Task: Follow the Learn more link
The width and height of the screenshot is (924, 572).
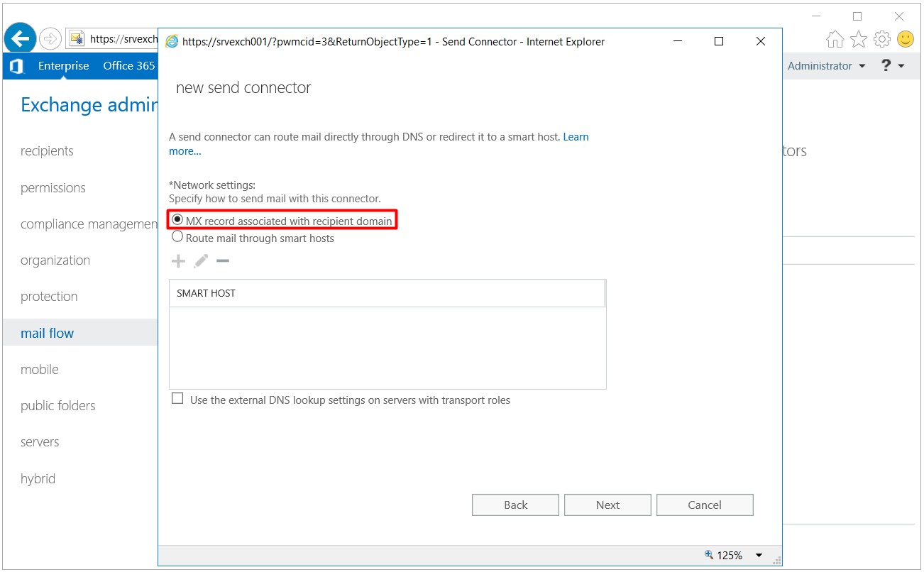Action: pyautogui.click(x=576, y=137)
